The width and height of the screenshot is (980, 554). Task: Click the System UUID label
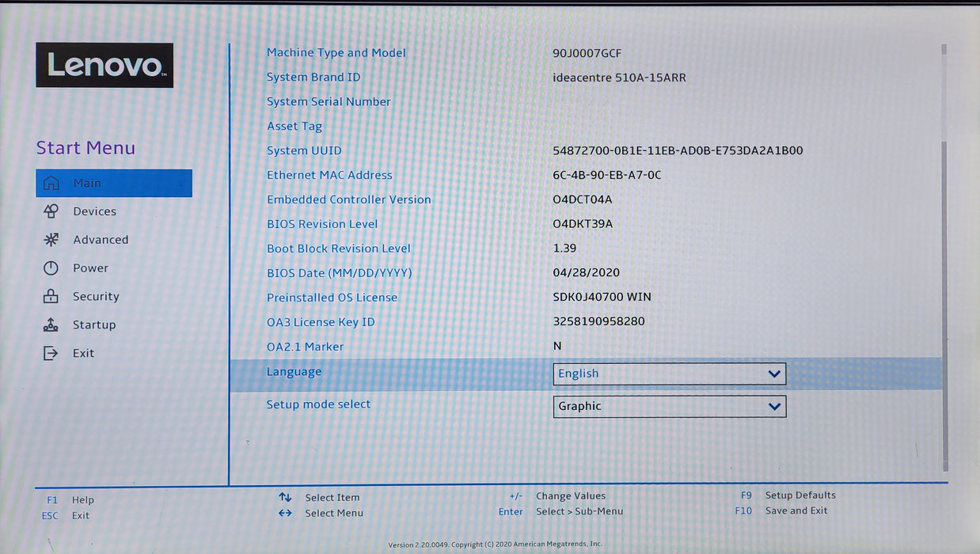pos(304,151)
